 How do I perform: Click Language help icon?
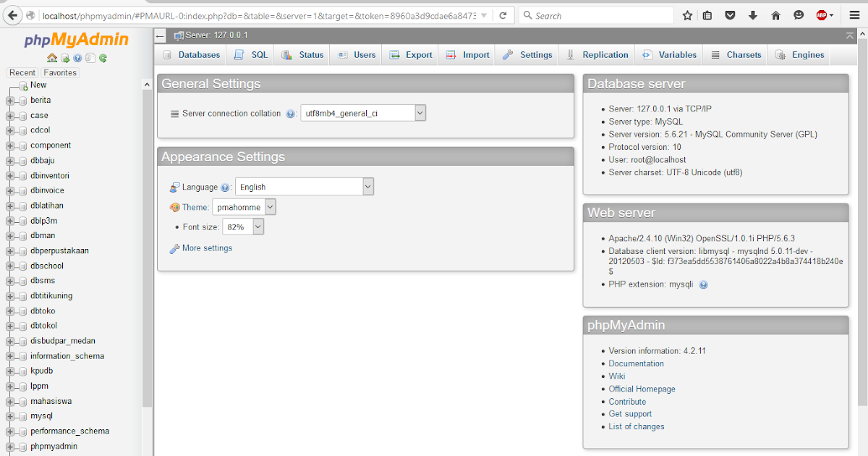click(x=225, y=187)
